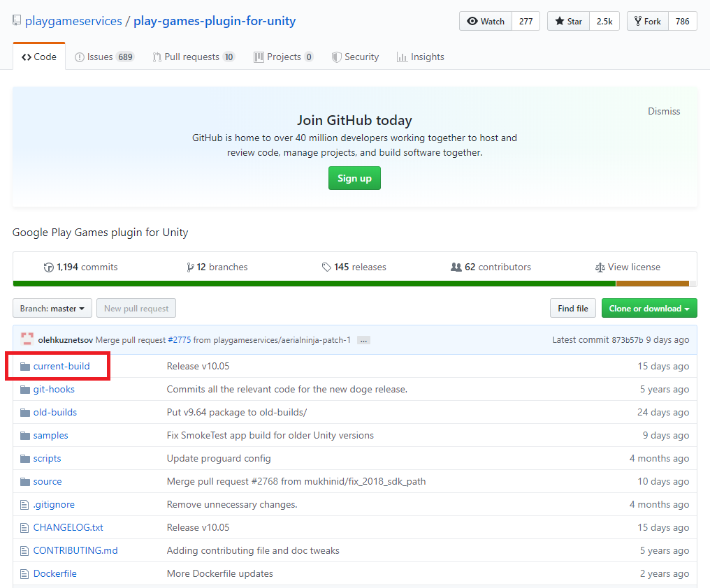
Task: Click the 786 forks count
Action: [x=682, y=21]
